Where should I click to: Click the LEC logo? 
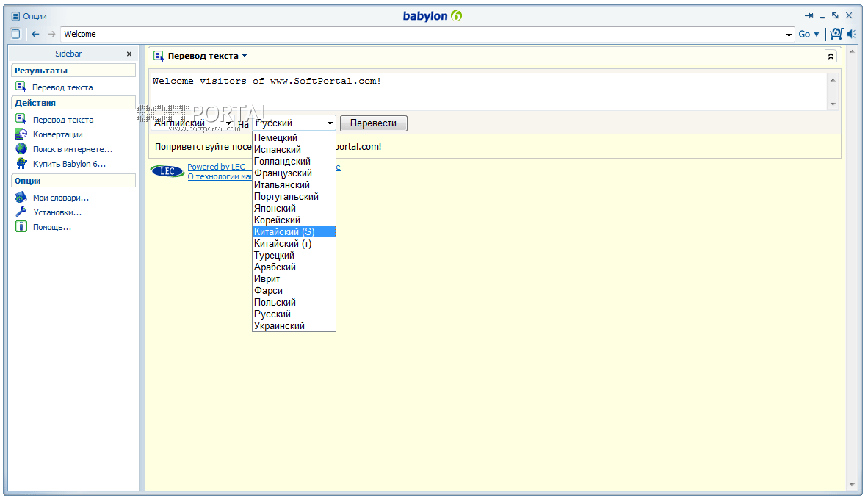(167, 171)
